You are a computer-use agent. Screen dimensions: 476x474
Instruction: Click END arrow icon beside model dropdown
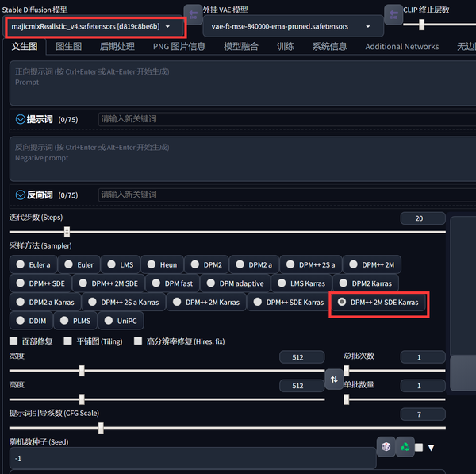[193, 14]
